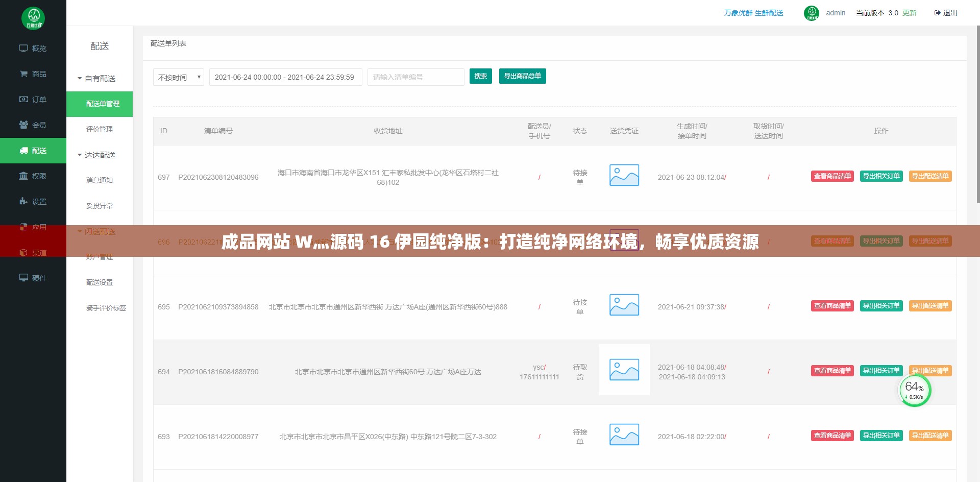Screen dimensions: 980x482
Task: Click the 64% speed indicator widget
Action: (x=915, y=391)
